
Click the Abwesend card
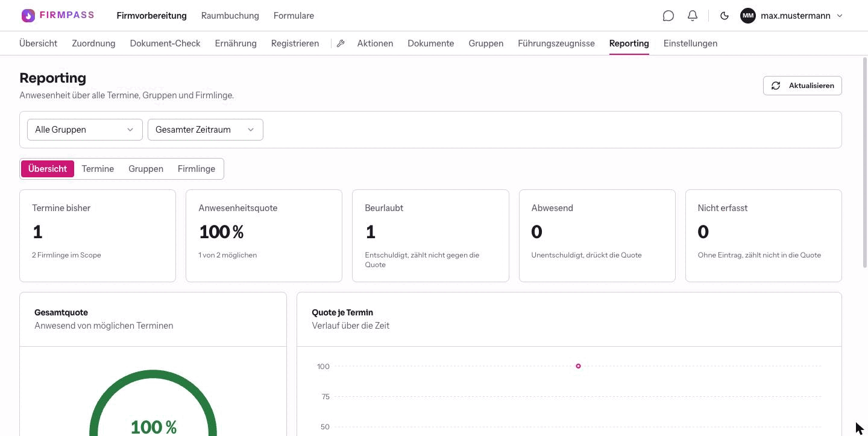click(x=597, y=236)
